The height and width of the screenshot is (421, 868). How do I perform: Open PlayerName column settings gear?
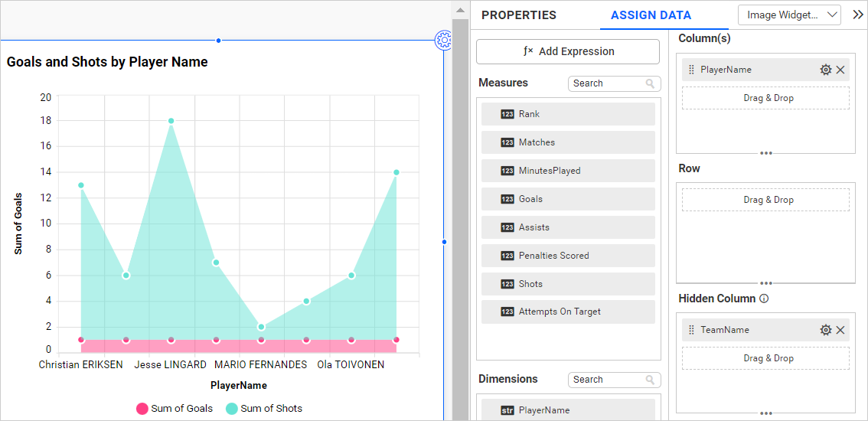pyautogui.click(x=825, y=70)
